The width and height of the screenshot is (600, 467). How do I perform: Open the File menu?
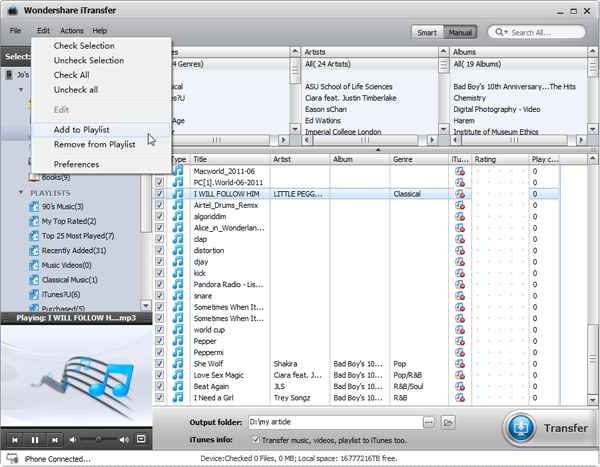coord(15,31)
